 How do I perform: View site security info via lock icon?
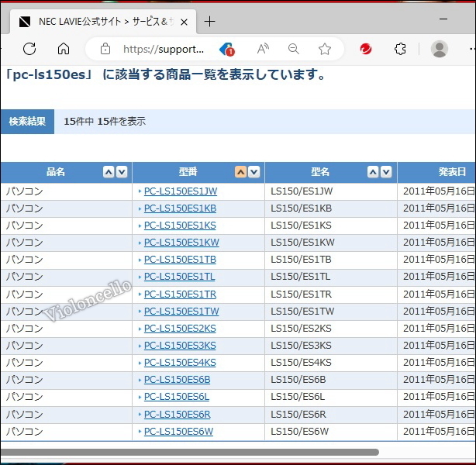coord(105,49)
